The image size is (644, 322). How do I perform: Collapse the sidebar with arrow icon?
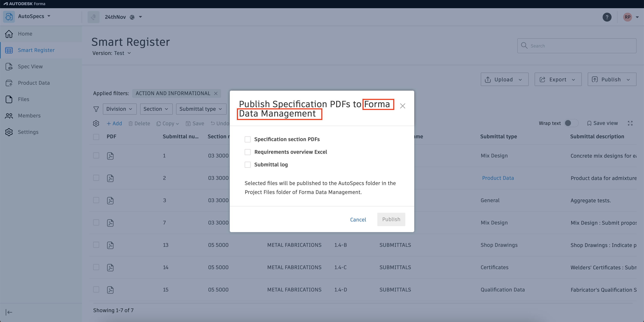9,312
